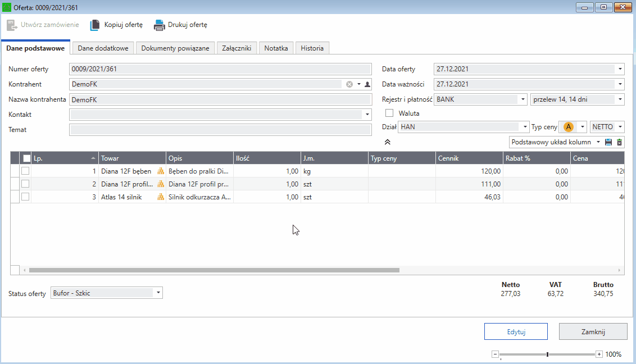The image size is (636, 364).
Task: Open the Historia tab
Action: [x=312, y=48]
